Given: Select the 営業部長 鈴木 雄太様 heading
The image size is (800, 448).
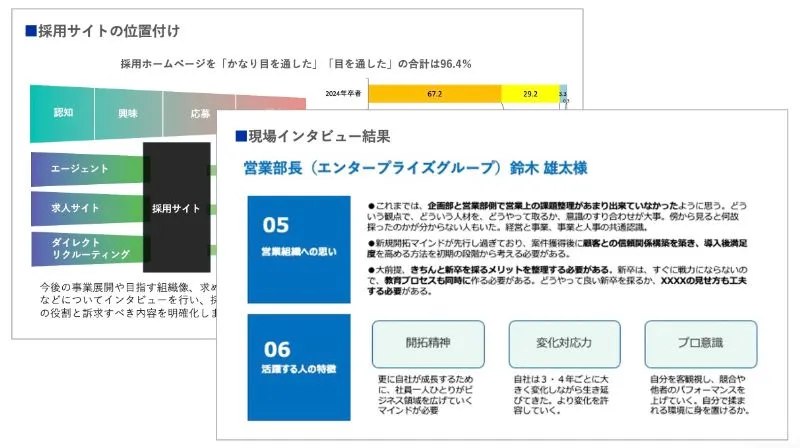Looking at the screenshot, I should coord(415,168).
